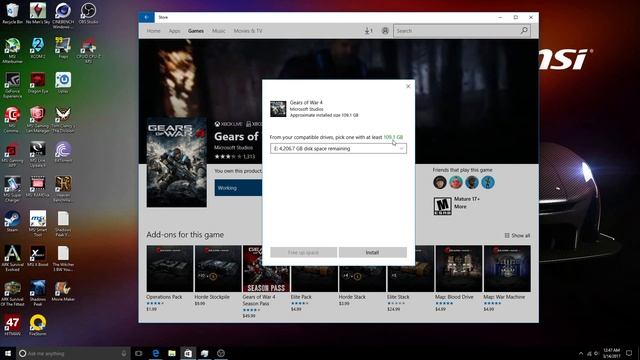Open MSI Gaming LAN Manager shortcut
Viewport: 640px width, 360px height.
coord(38,120)
